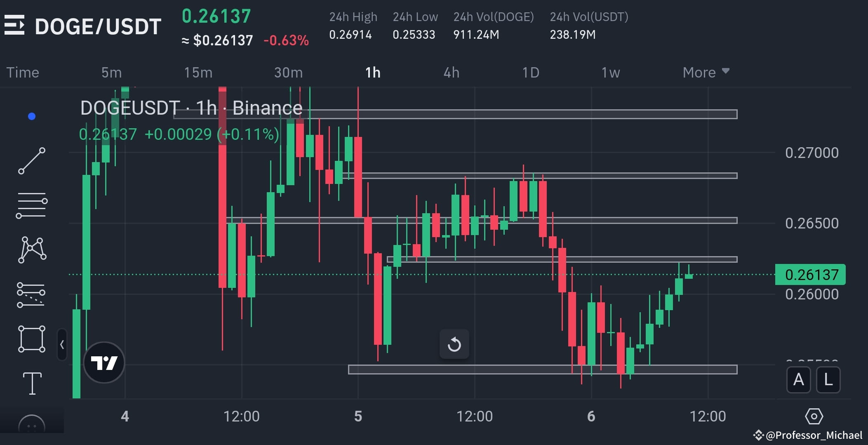Expand the More timeframes dropdown

[x=706, y=72]
